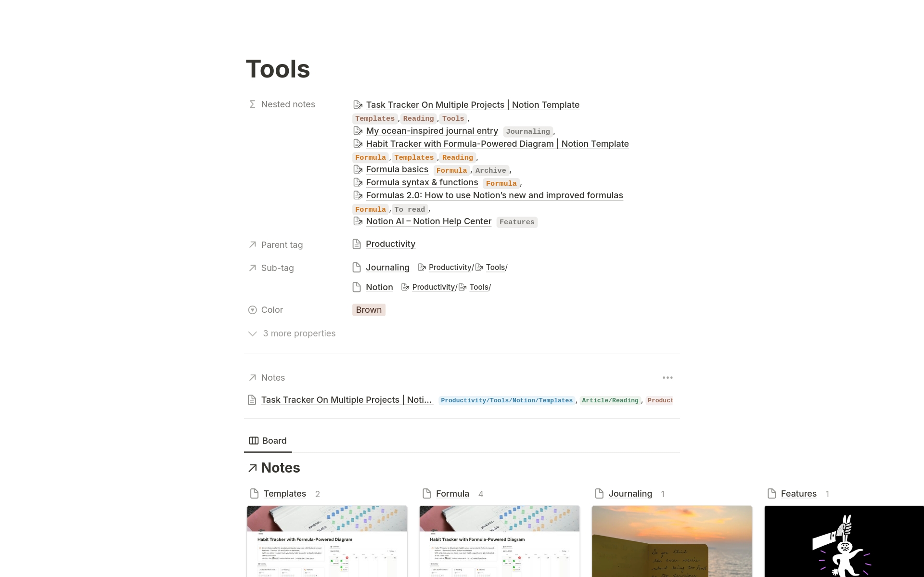Click the parent tag relation icon

[x=253, y=244]
